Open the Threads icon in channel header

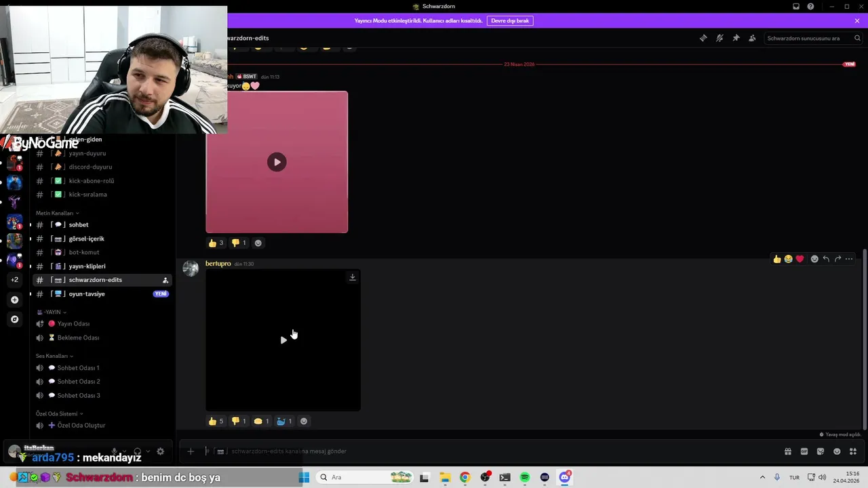point(703,38)
